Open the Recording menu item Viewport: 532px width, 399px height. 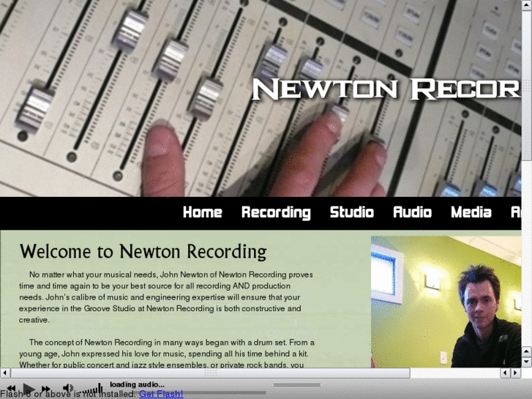point(276,213)
